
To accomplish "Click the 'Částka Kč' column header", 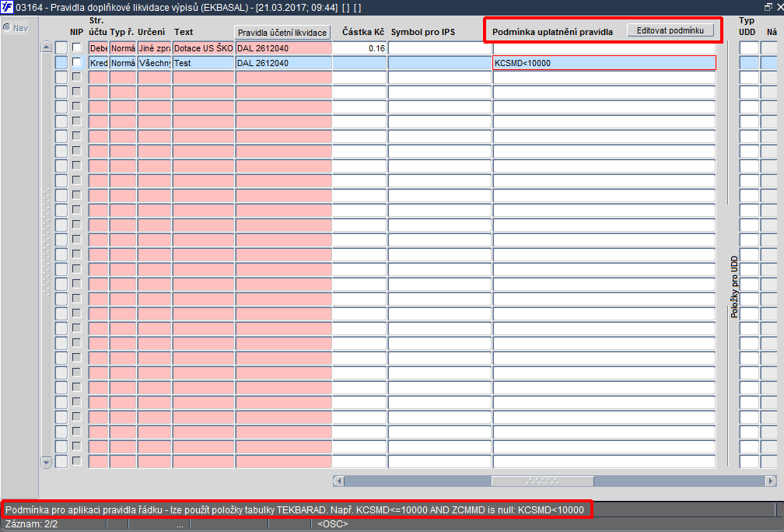I will (x=363, y=32).
